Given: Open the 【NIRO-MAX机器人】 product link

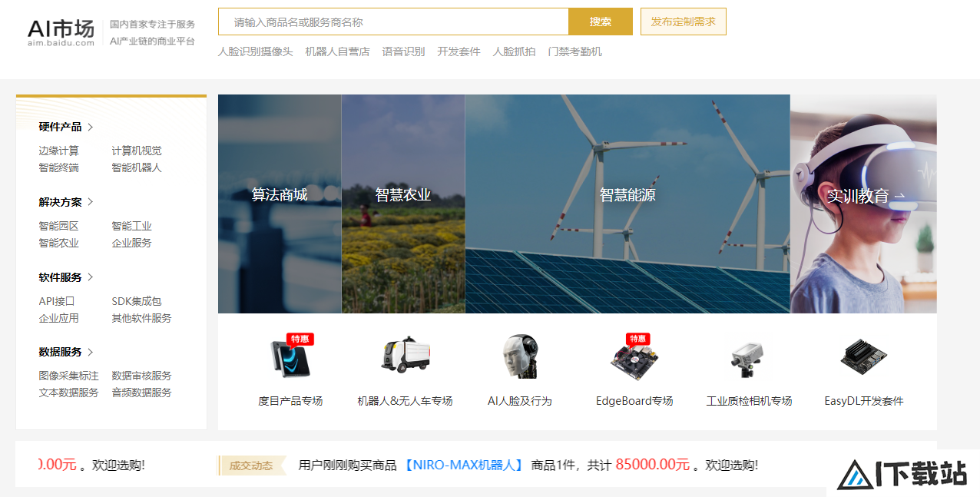Looking at the screenshot, I should pos(464,465).
